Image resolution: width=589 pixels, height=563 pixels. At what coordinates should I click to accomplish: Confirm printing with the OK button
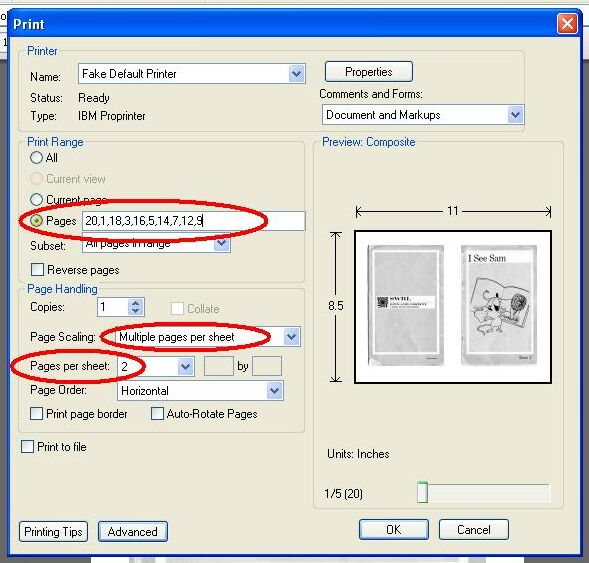pyautogui.click(x=394, y=529)
